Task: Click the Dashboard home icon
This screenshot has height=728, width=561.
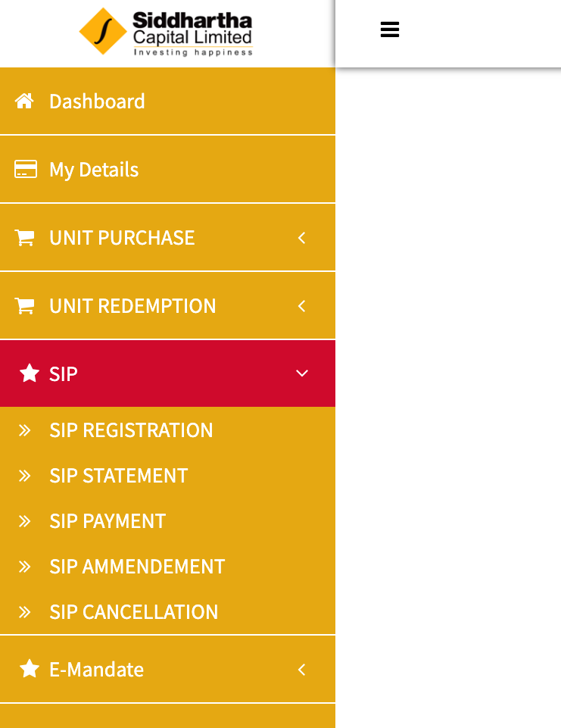Action: coord(24,101)
